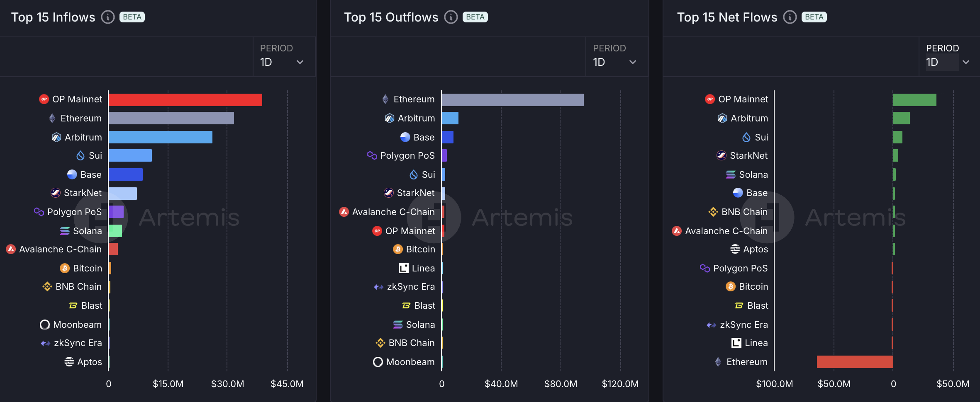Viewport: 980px width, 402px height.
Task: Click the Solana logo in Outflows chart
Action: pos(398,325)
